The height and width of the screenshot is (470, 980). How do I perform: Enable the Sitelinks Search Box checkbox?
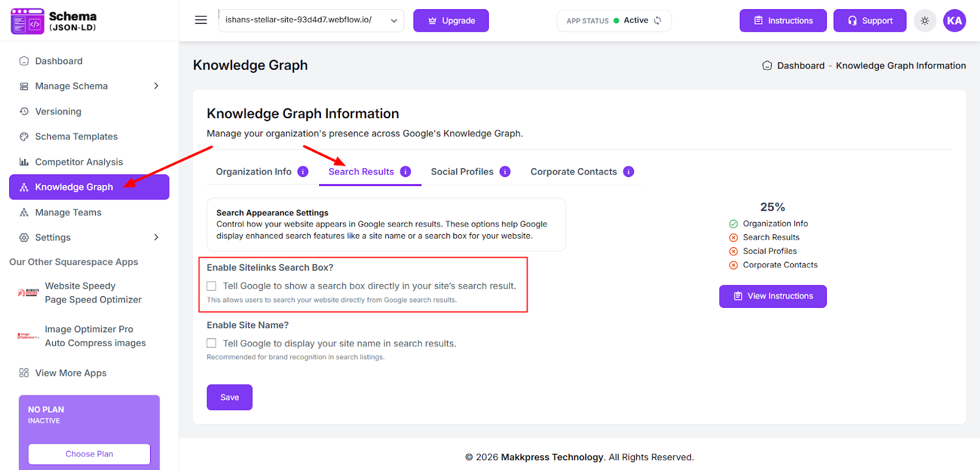pyautogui.click(x=212, y=286)
